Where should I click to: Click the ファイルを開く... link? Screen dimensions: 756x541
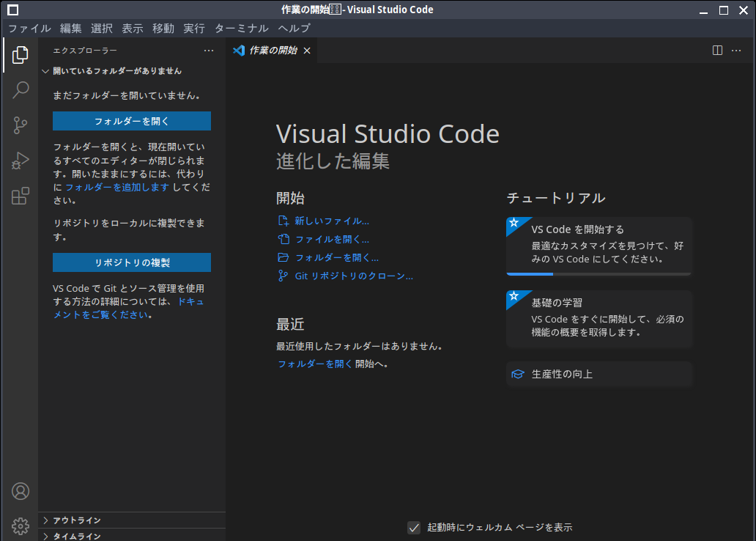(x=332, y=239)
